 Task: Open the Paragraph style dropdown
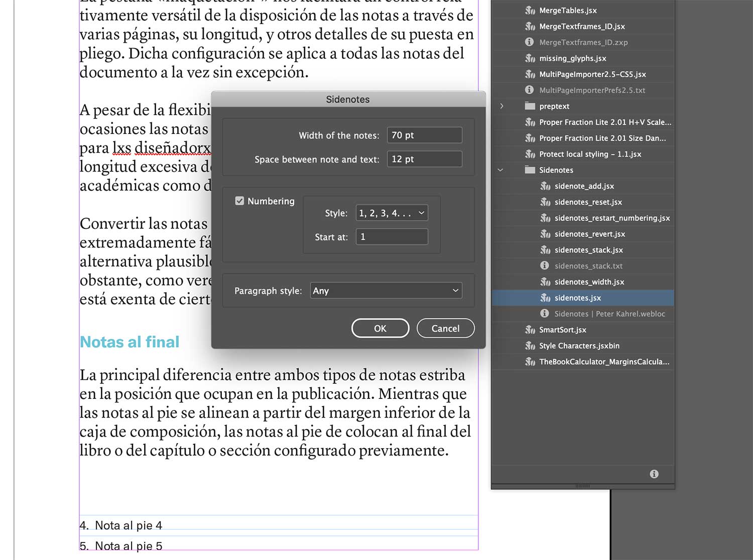pos(386,291)
